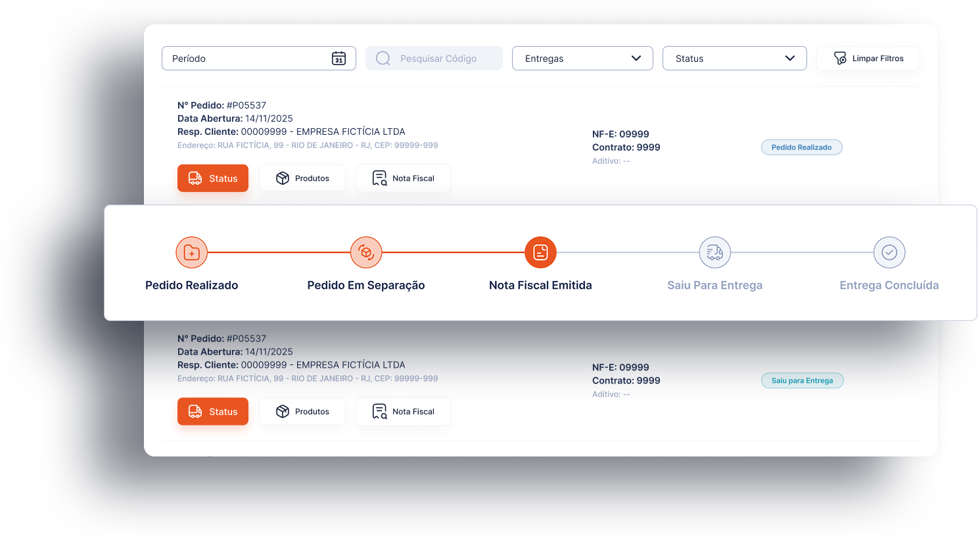Click the Pedido Em Separação step icon
This screenshot has height=540, width=980.
click(x=366, y=253)
